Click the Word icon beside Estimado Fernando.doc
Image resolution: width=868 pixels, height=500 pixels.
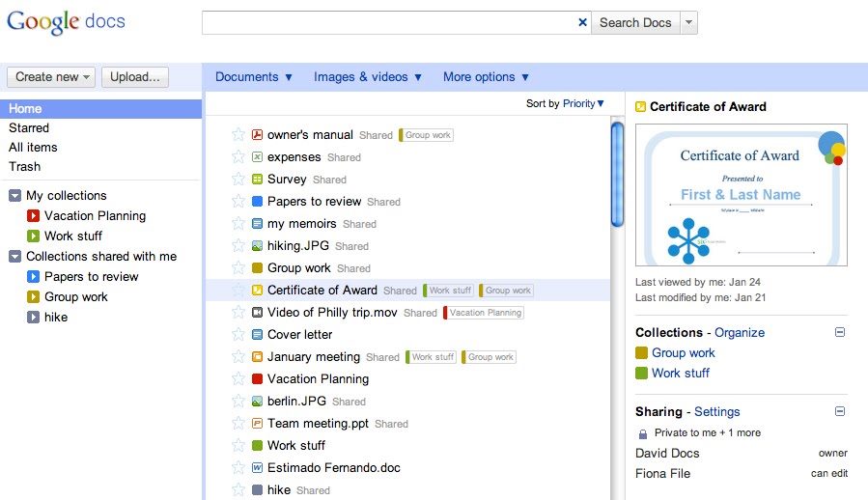click(257, 467)
